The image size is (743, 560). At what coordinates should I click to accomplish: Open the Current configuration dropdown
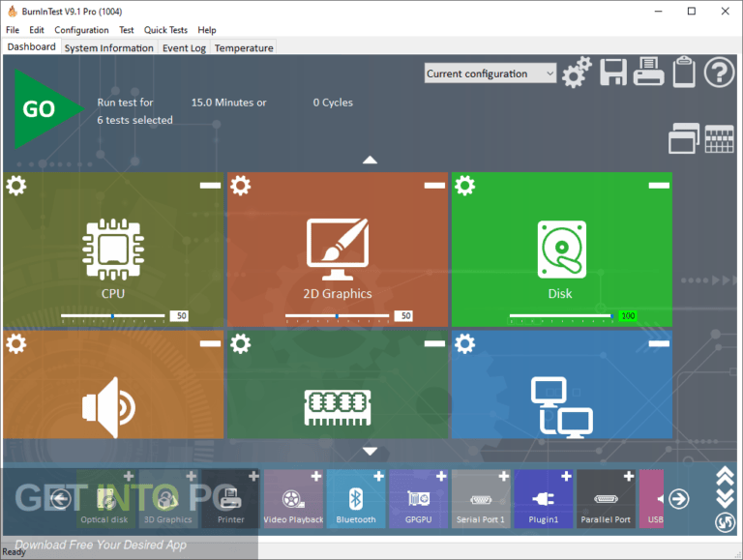(x=490, y=74)
